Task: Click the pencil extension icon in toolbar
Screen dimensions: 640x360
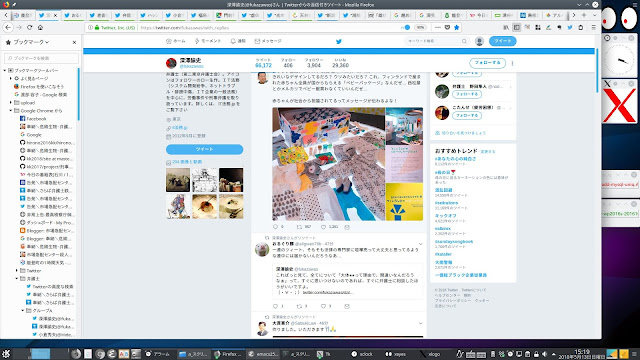Action: tap(549, 27)
